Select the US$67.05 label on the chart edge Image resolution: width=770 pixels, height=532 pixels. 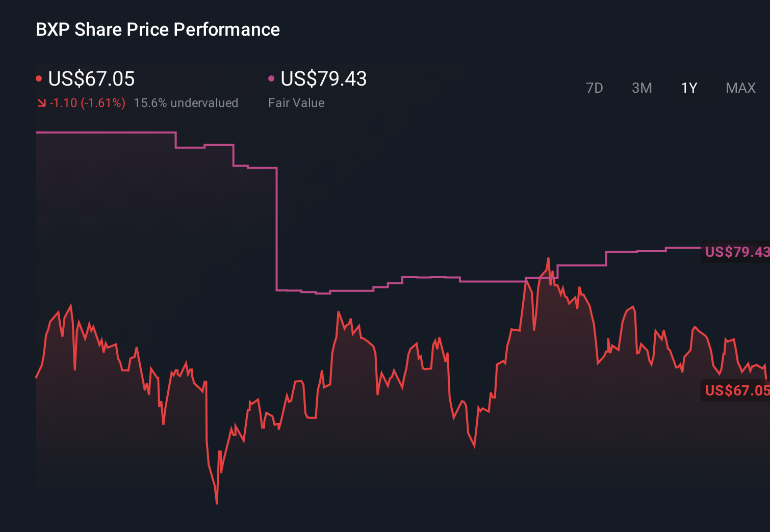[x=736, y=390]
